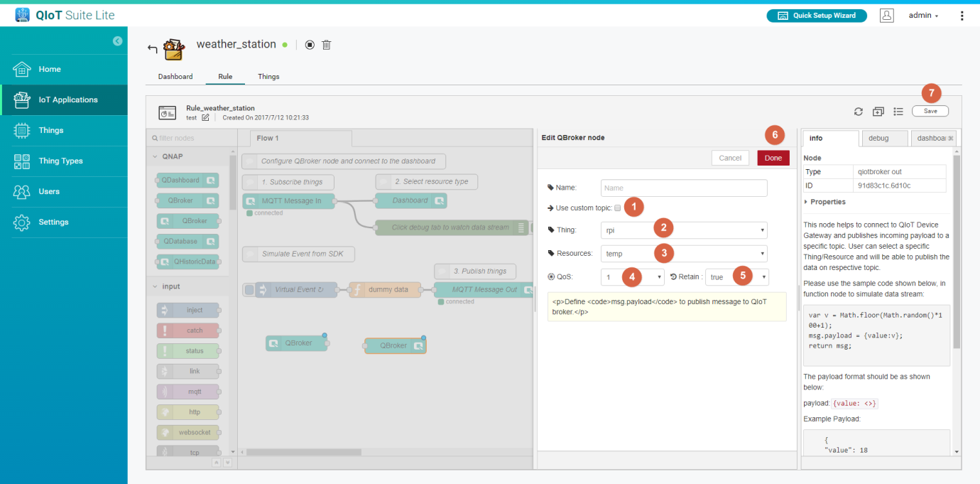Click the Name input field
980x484 pixels.
click(683, 188)
